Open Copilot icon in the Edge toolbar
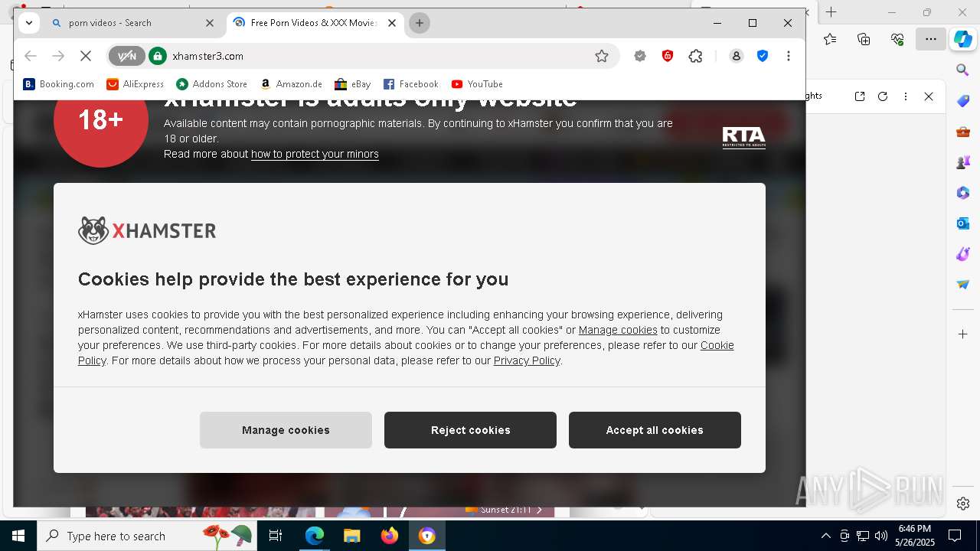980x551 pixels. coord(963,40)
